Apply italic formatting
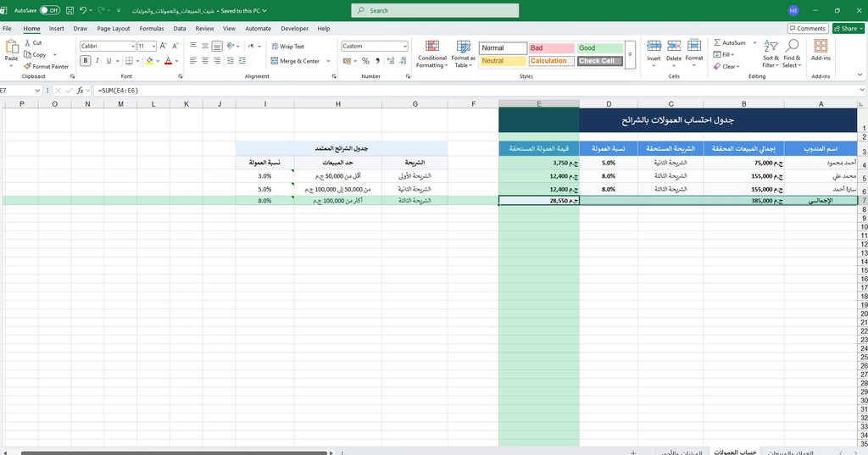The image size is (868, 455). [x=97, y=61]
